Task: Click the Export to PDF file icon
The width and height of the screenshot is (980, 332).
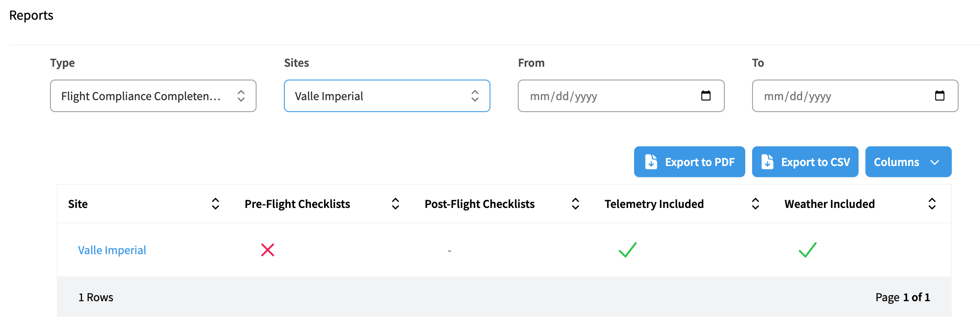Action: click(x=651, y=162)
